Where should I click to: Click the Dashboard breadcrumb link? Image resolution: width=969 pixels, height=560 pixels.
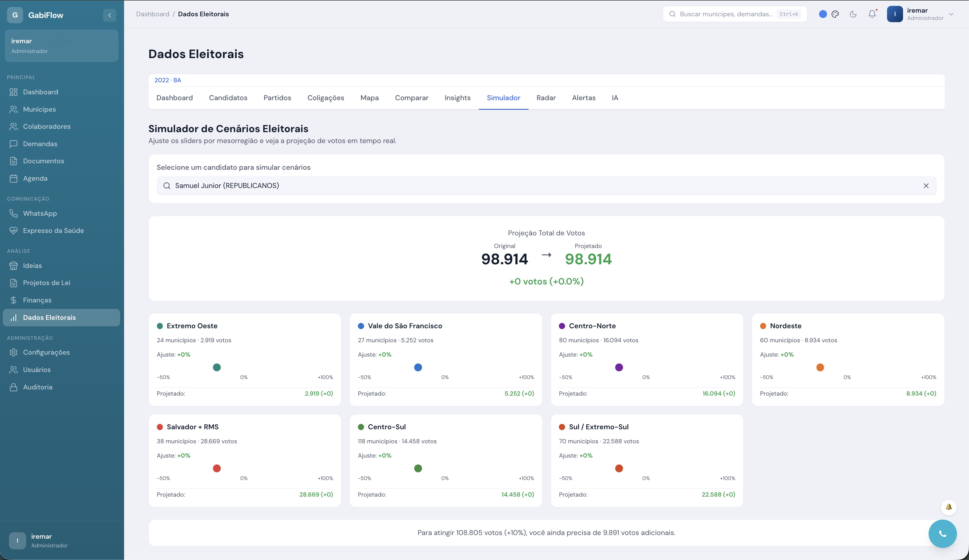153,14
